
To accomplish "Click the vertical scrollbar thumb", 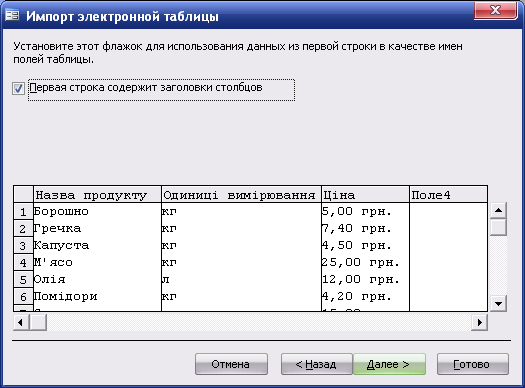I will [x=498, y=227].
